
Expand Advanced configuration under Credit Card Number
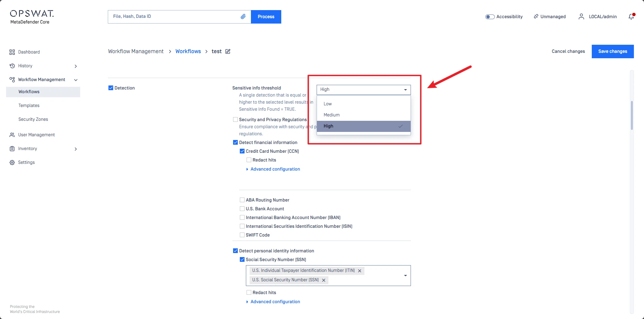[275, 169]
